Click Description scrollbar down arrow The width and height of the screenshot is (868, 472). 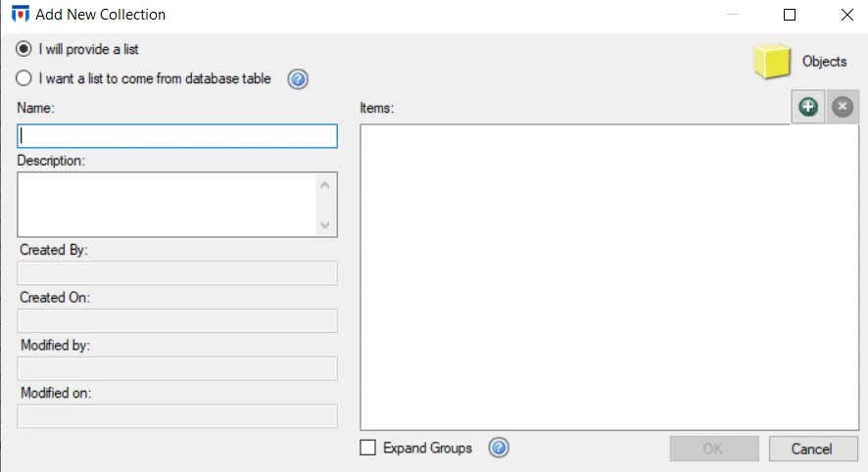(x=325, y=224)
